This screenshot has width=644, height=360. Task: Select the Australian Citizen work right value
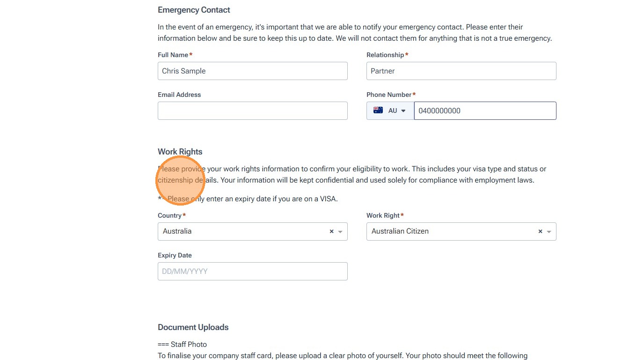[400, 231]
